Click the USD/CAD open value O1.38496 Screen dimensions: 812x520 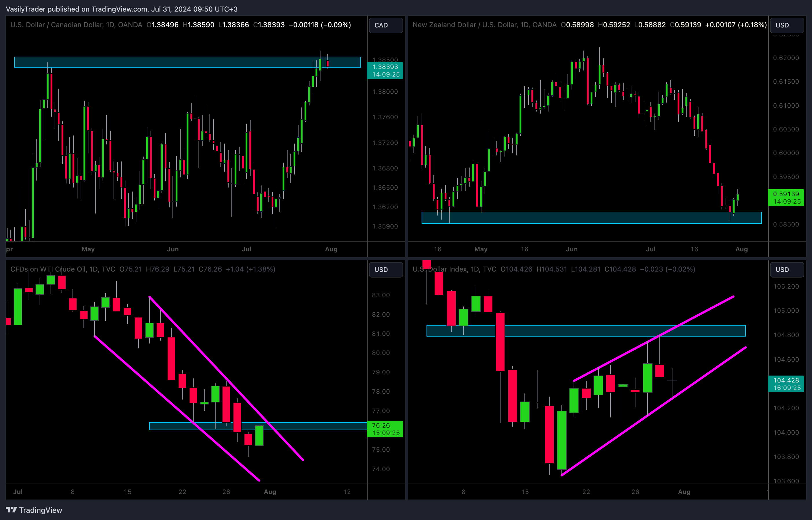point(162,25)
